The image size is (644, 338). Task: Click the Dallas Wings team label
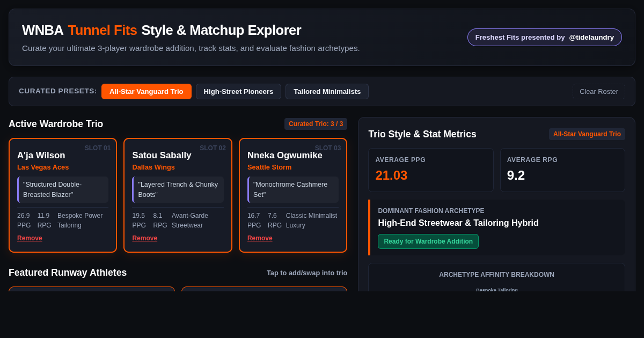tap(153, 167)
